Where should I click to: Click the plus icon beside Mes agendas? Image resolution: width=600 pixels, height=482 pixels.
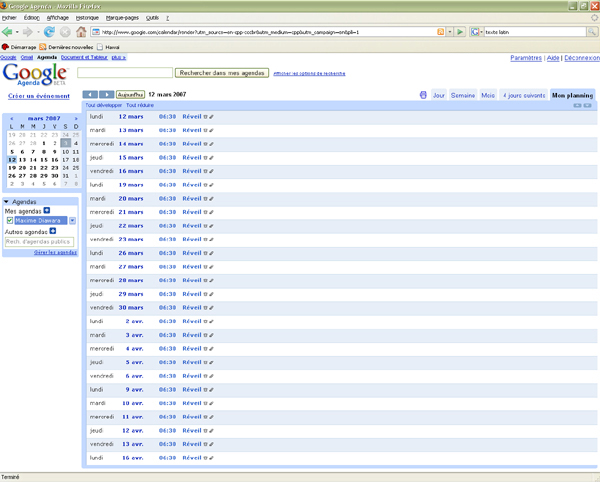click(x=47, y=211)
